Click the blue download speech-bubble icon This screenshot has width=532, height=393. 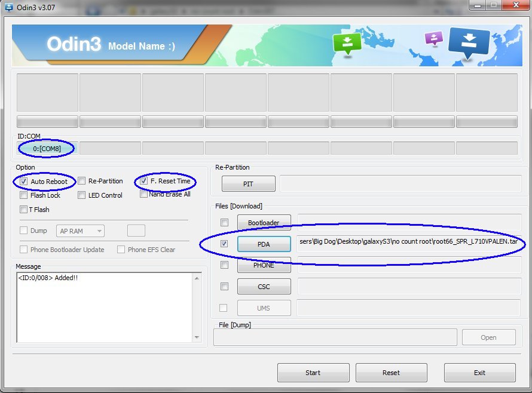click(469, 43)
